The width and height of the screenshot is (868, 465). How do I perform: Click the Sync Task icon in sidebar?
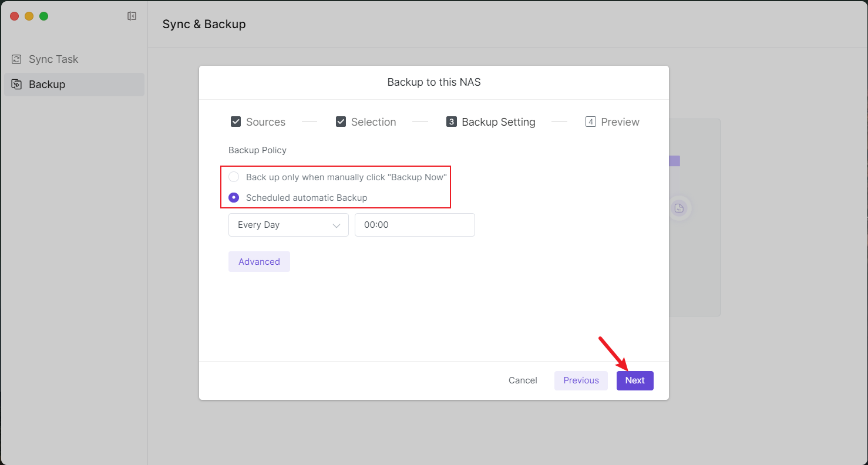click(x=16, y=59)
